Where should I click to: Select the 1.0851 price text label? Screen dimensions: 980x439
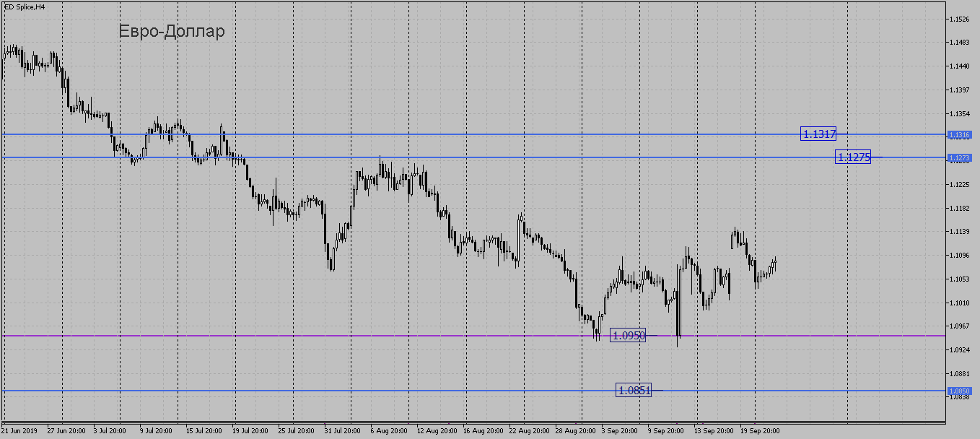point(634,390)
